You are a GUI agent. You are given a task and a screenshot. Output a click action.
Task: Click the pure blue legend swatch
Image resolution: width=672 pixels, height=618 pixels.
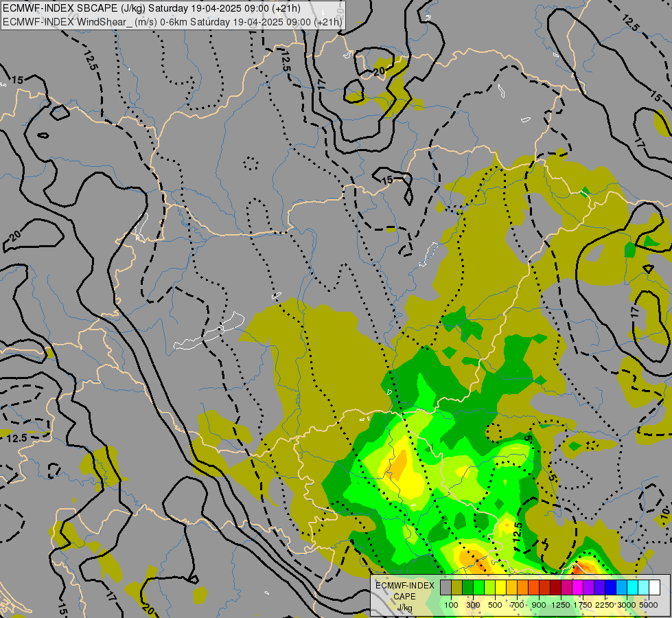point(611,587)
